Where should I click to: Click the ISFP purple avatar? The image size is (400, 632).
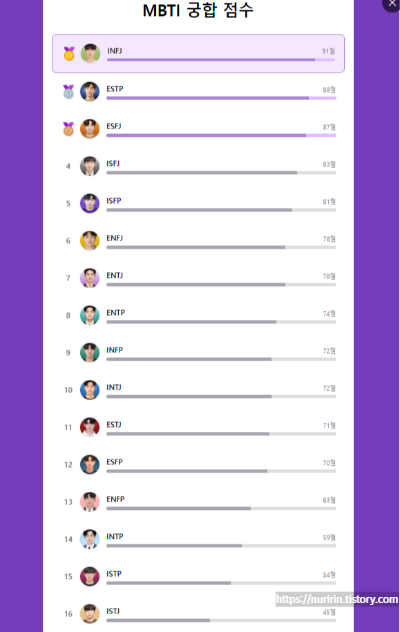click(x=90, y=204)
